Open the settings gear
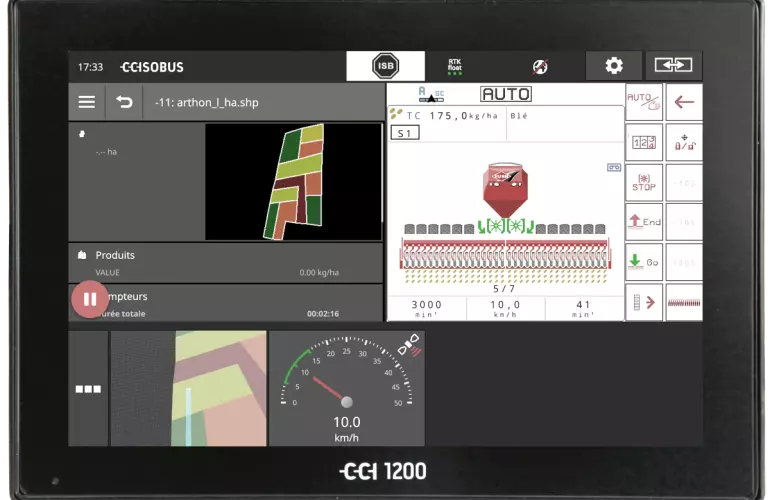This screenshot has height=500, width=770. [614, 66]
